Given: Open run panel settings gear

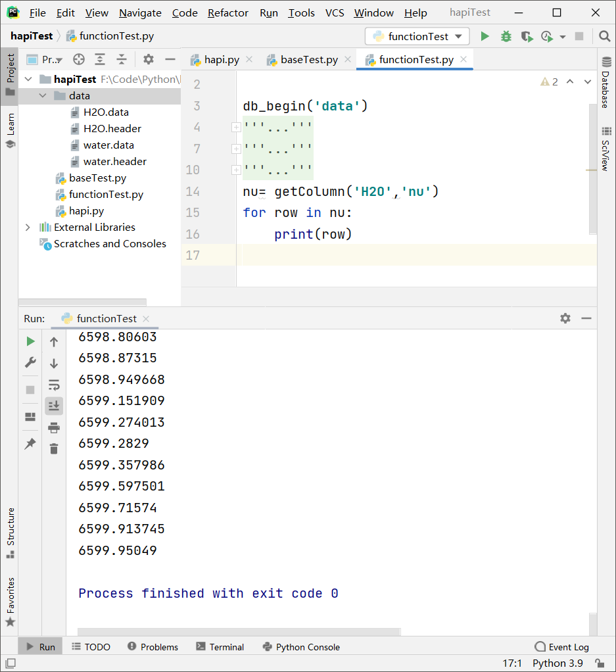Looking at the screenshot, I should 565,318.
